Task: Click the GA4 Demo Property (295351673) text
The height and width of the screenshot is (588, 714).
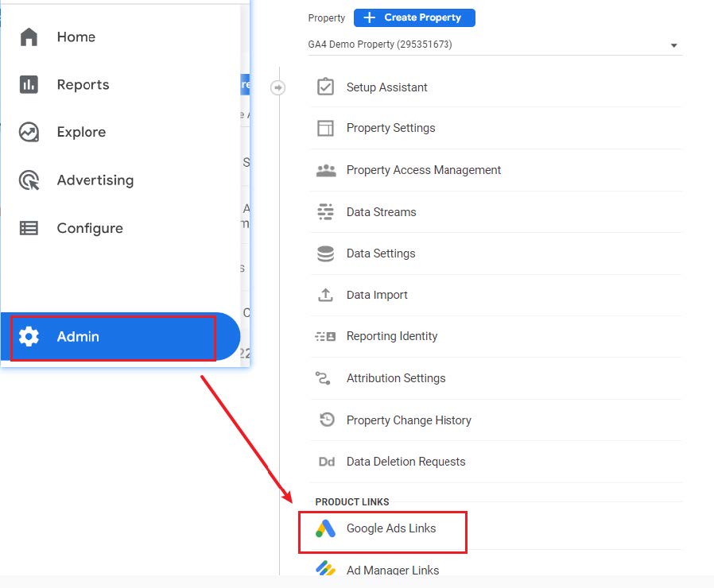Action: click(380, 44)
